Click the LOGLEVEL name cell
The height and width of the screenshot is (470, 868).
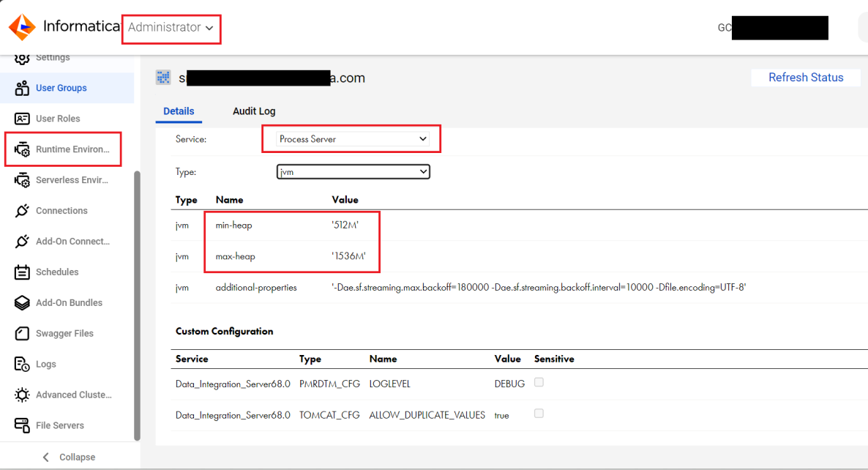[x=389, y=384]
